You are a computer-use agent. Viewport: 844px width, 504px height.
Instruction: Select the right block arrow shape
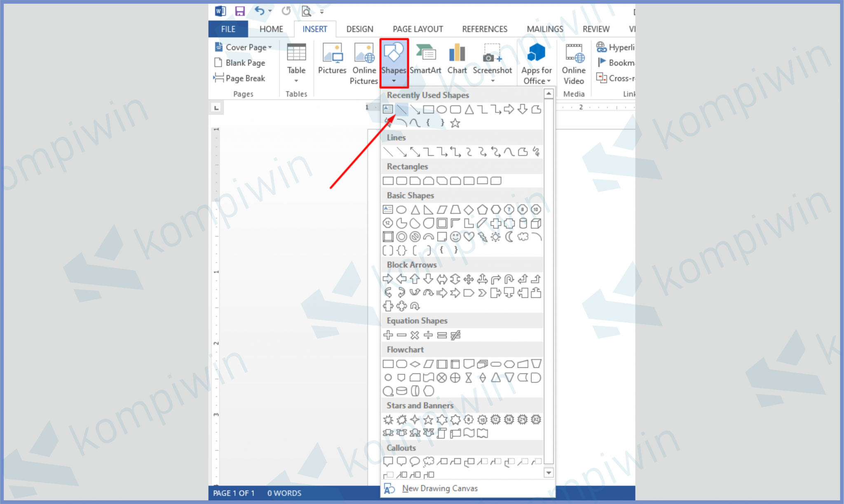[x=388, y=279]
